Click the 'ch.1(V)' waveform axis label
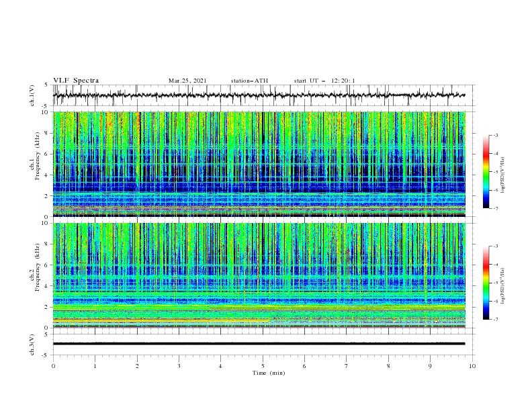This screenshot has width=532, height=411. pyautogui.click(x=32, y=95)
